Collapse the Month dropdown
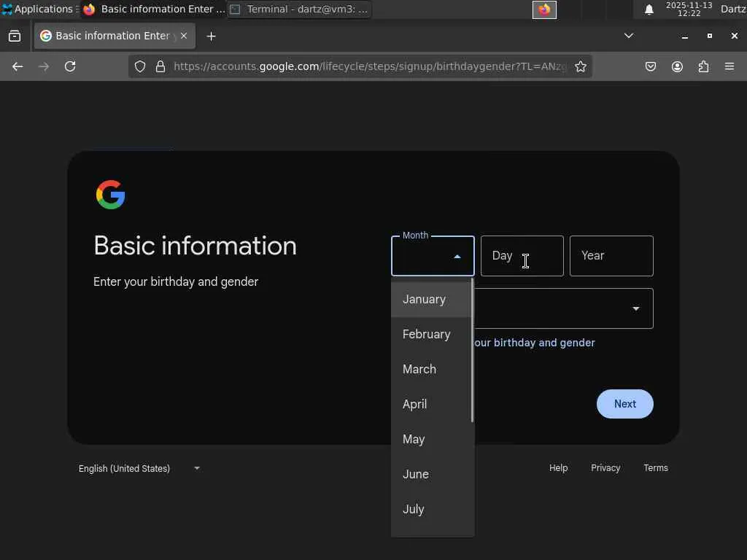Viewport: 747px width, 560px height. point(457,257)
